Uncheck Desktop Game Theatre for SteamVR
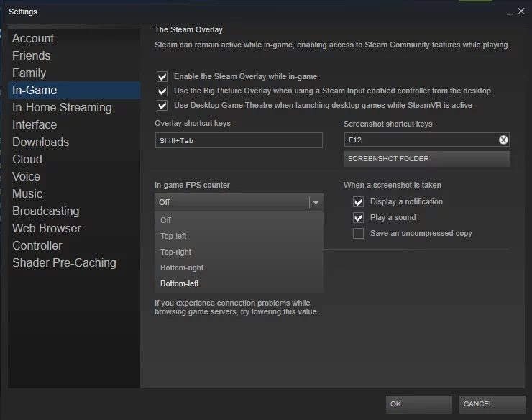The width and height of the screenshot is (532, 420). coord(162,105)
